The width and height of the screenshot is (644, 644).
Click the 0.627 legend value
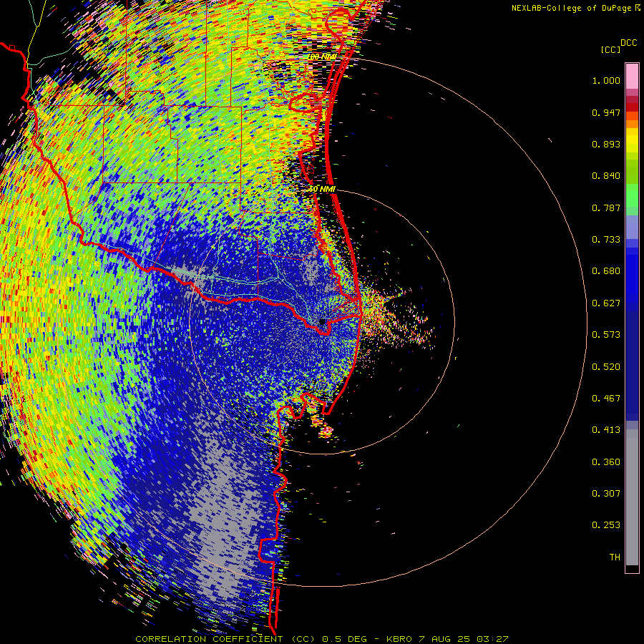click(606, 303)
